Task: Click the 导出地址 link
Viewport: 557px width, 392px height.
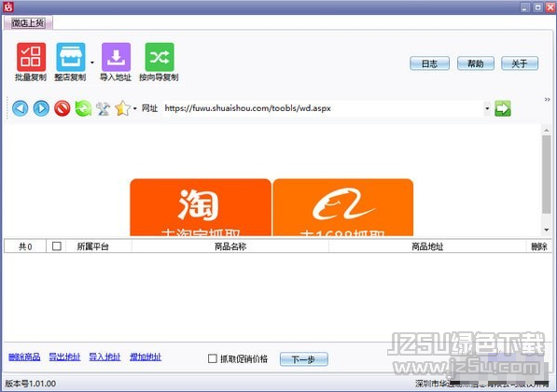Action: pyautogui.click(x=64, y=357)
